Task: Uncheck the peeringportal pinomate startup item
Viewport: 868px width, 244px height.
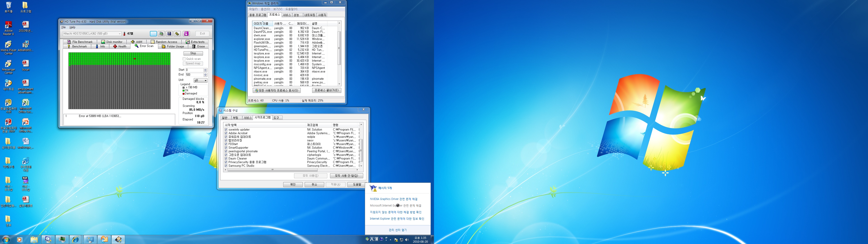Action: tap(226, 151)
